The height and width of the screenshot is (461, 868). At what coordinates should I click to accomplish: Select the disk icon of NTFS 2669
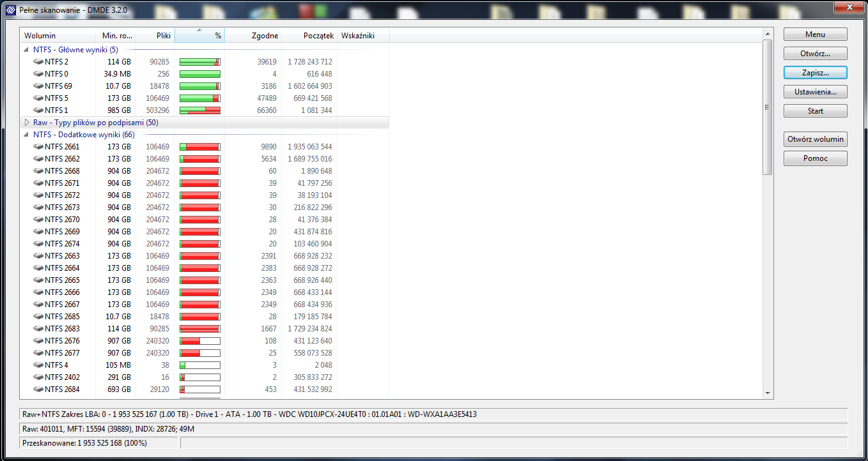(38, 232)
